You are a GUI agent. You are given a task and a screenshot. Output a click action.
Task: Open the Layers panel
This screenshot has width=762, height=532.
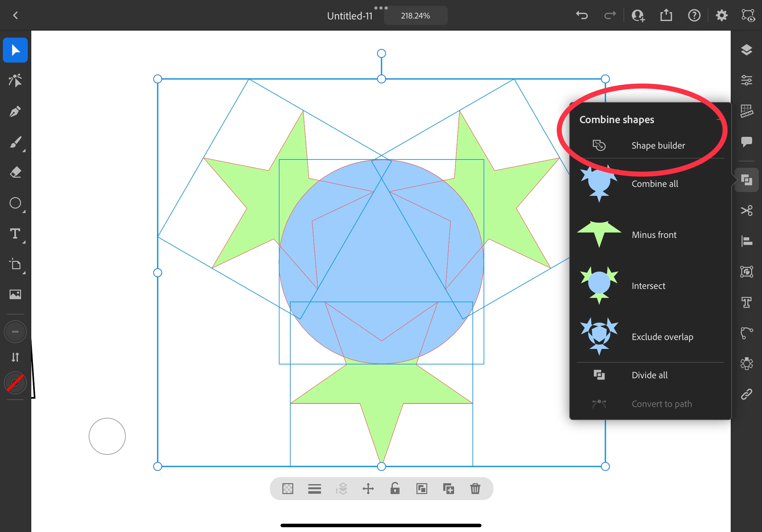coord(746,50)
